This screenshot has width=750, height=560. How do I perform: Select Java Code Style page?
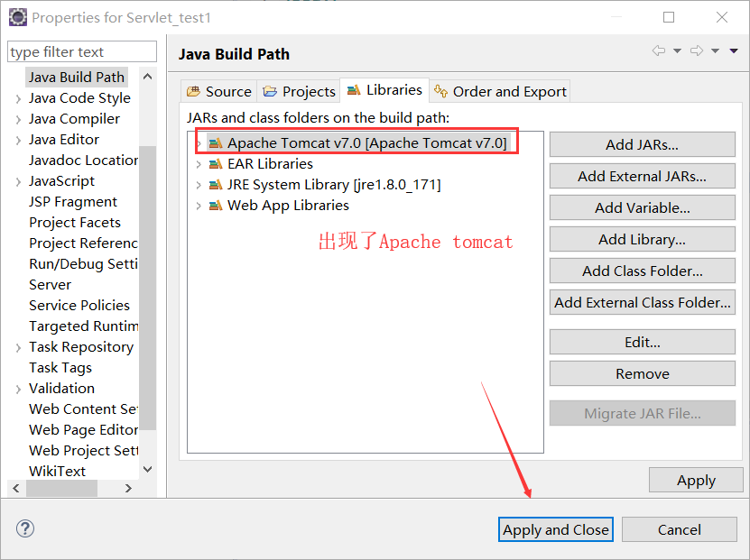(79, 98)
